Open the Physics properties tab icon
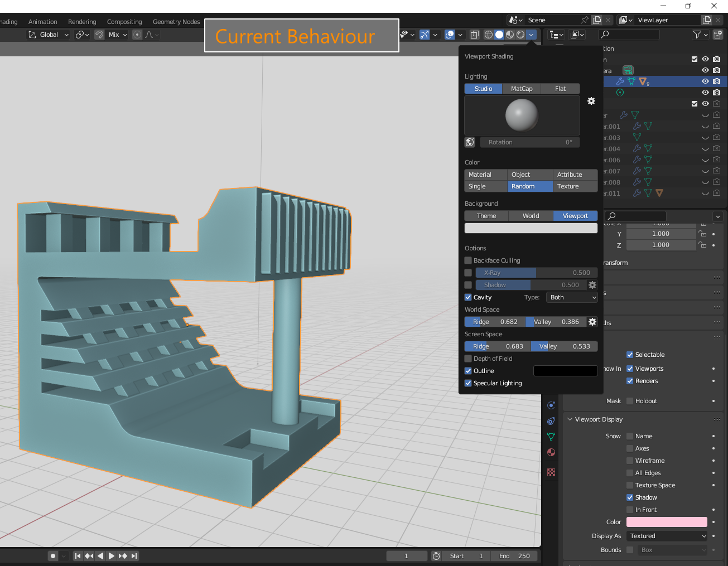Image resolution: width=728 pixels, height=566 pixels. pyautogui.click(x=551, y=405)
